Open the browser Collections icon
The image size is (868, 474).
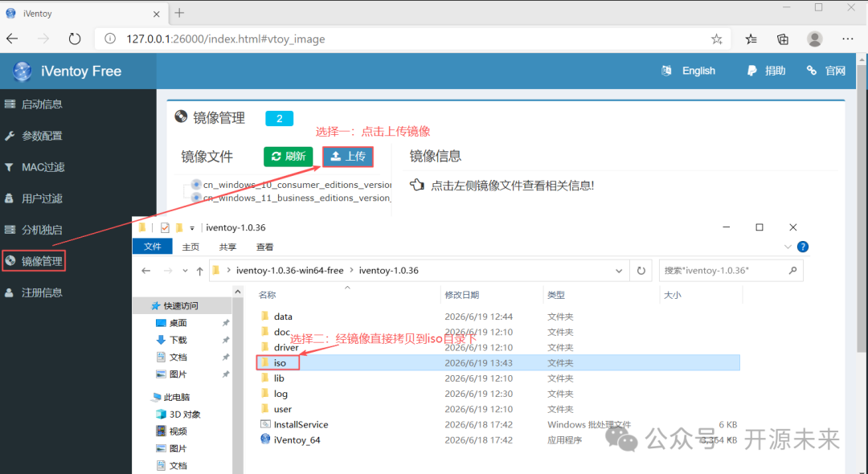783,39
